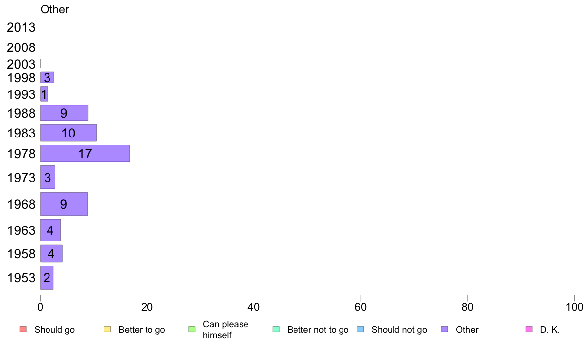Click the 2013 year axis label
588x364 pixels.
click(21, 27)
